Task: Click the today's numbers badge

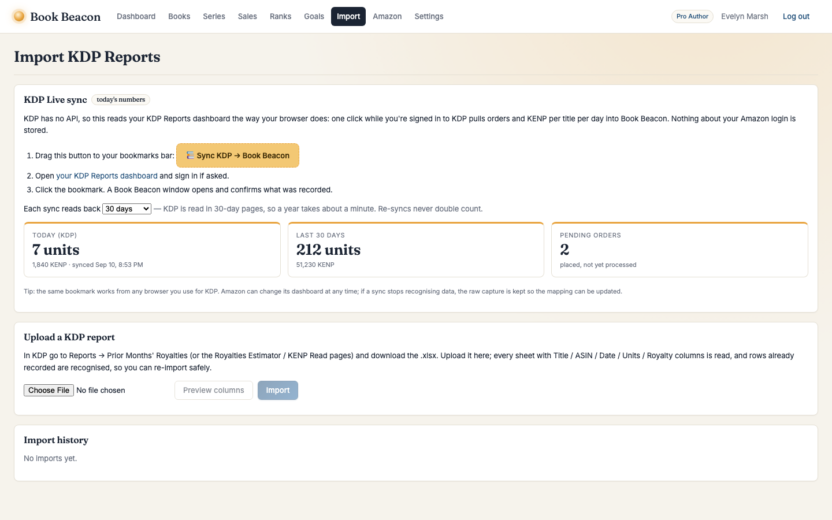Action: pyautogui.click(x=120, y=100)
